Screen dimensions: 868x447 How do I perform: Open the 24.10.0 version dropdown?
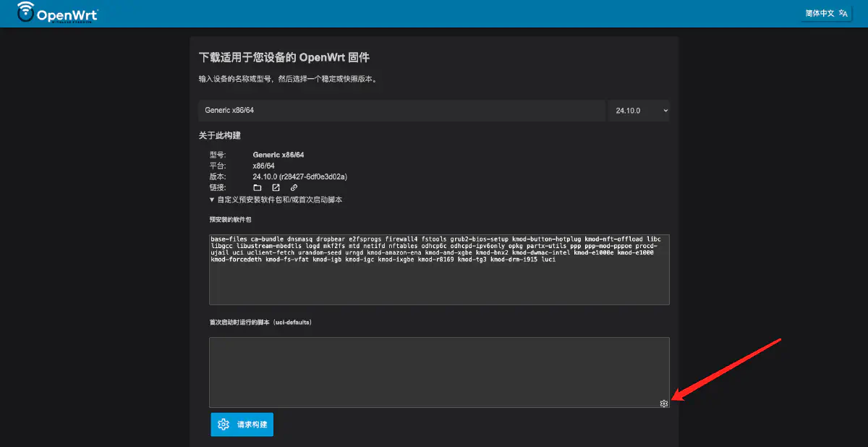click(639, 111)
